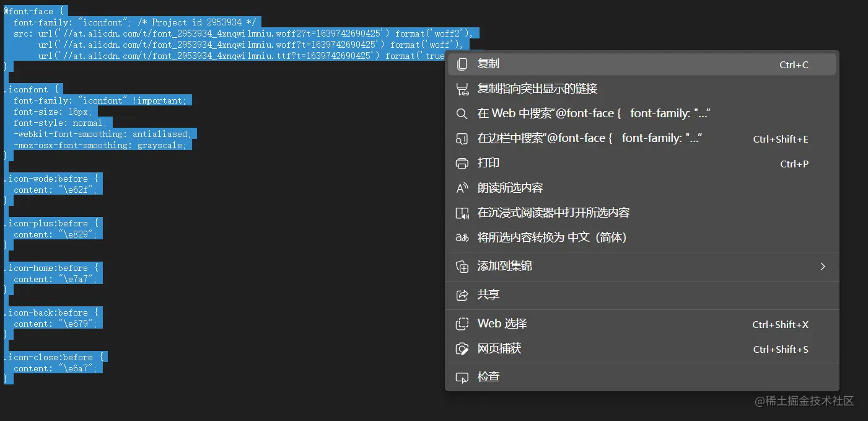Click the content "\e679" line
868x421 pixels.
pos(55,324)
